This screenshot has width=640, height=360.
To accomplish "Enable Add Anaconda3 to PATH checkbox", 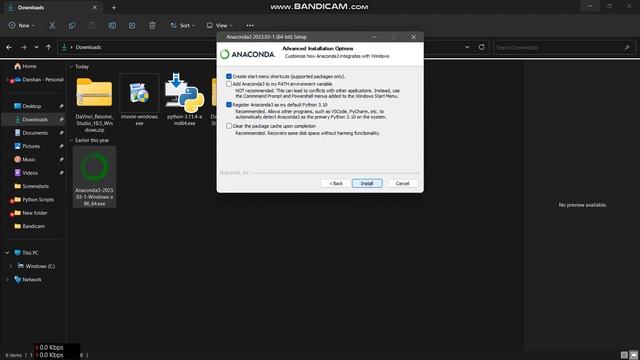I will [229, 84].
